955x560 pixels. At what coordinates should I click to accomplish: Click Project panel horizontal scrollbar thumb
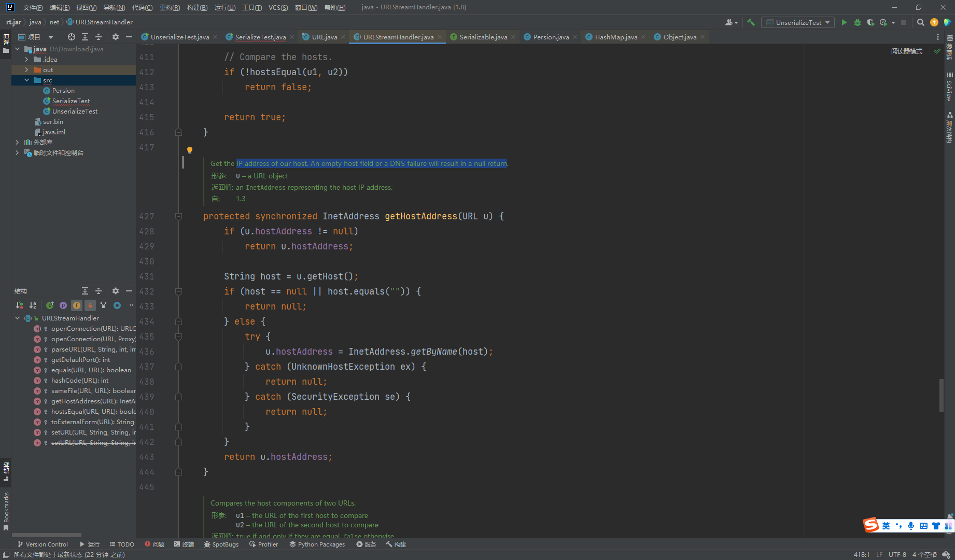47,535
